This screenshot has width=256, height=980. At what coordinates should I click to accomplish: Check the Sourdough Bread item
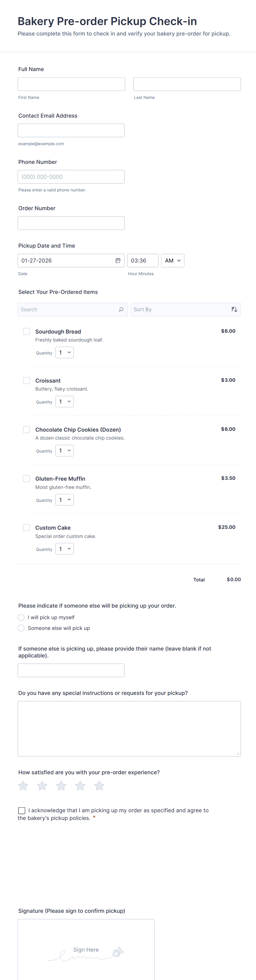[x=27, y=331]
